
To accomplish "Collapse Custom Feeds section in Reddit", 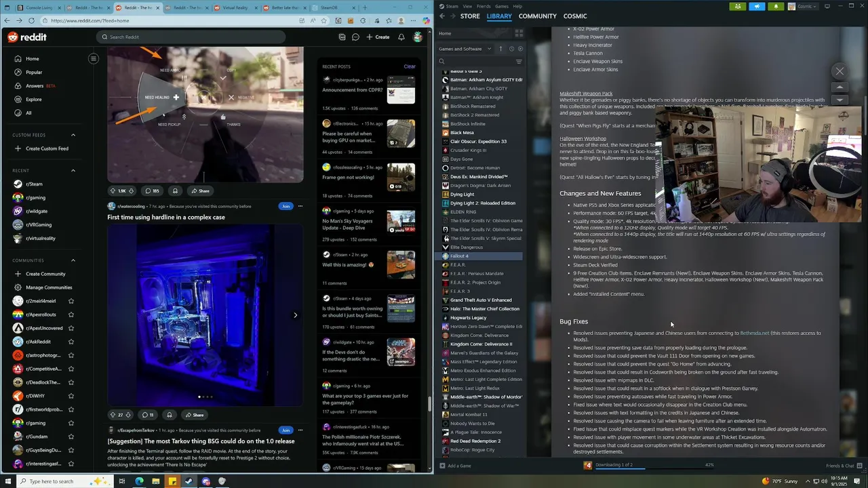I will click(73, 135).
